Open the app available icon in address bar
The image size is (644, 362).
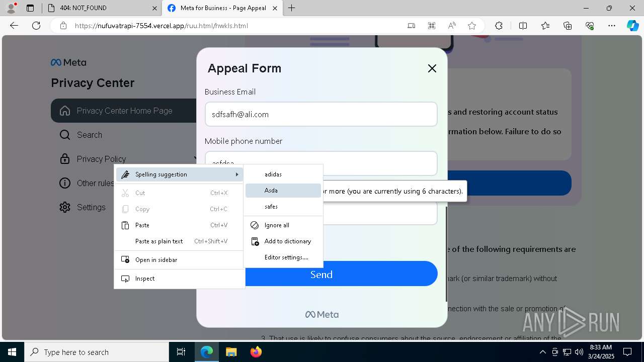432,26
